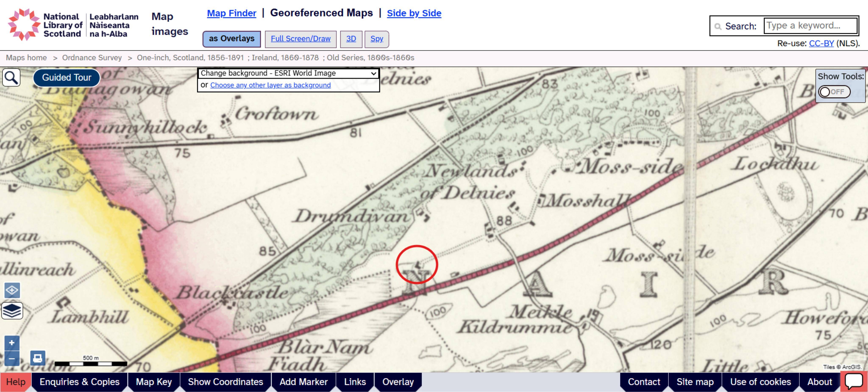Open the layers stack icon
Viewport: 868px width, 392px height.
(12, 310)
